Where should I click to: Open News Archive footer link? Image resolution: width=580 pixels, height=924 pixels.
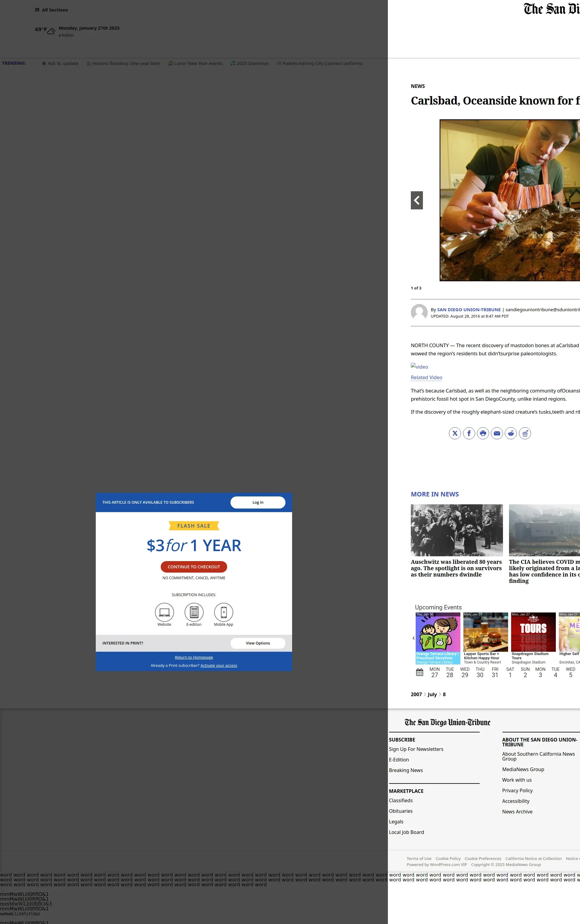click(517, 812)
